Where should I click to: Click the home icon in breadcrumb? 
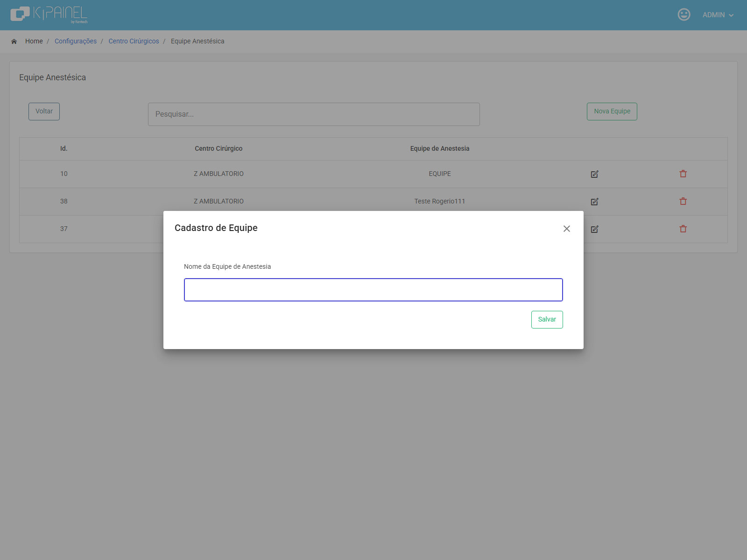[14, 42]
